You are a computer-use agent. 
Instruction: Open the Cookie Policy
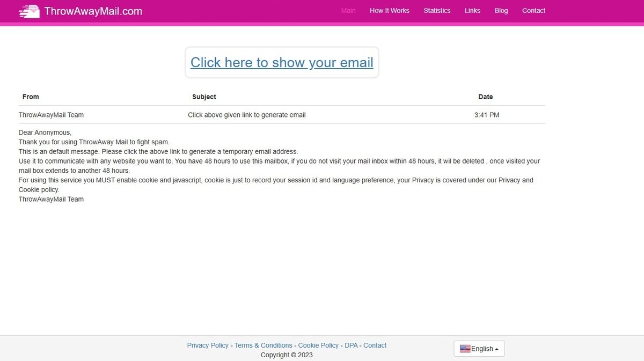(x=318, y=345)
